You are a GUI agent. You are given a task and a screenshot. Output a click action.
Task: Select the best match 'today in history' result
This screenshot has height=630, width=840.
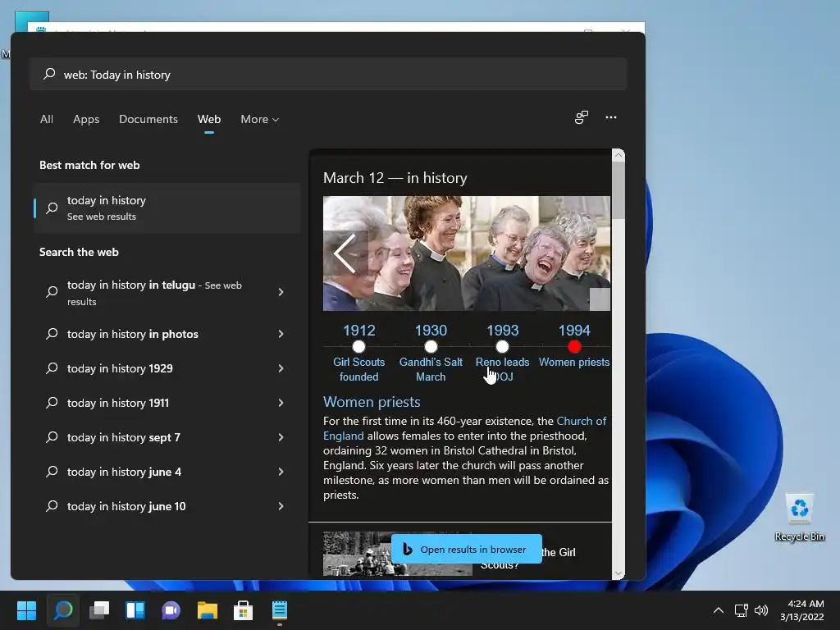tap(167, 208)
